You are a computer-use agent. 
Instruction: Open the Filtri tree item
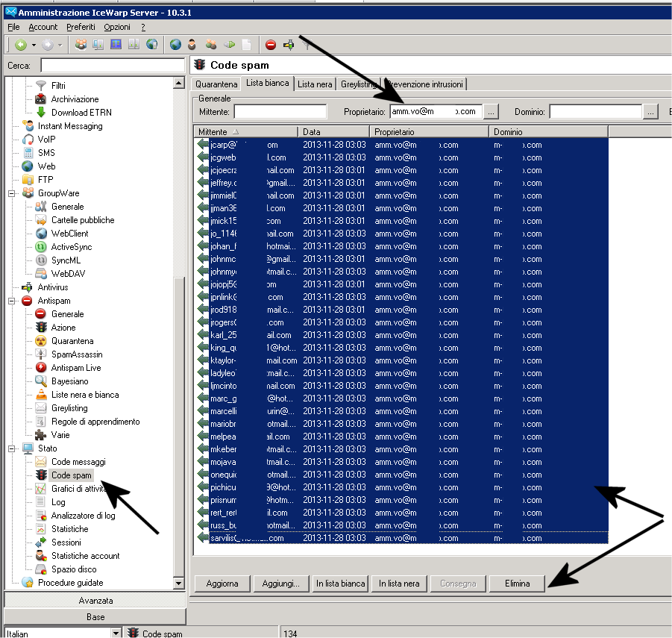pyautogui.click(x=58, y=85)
